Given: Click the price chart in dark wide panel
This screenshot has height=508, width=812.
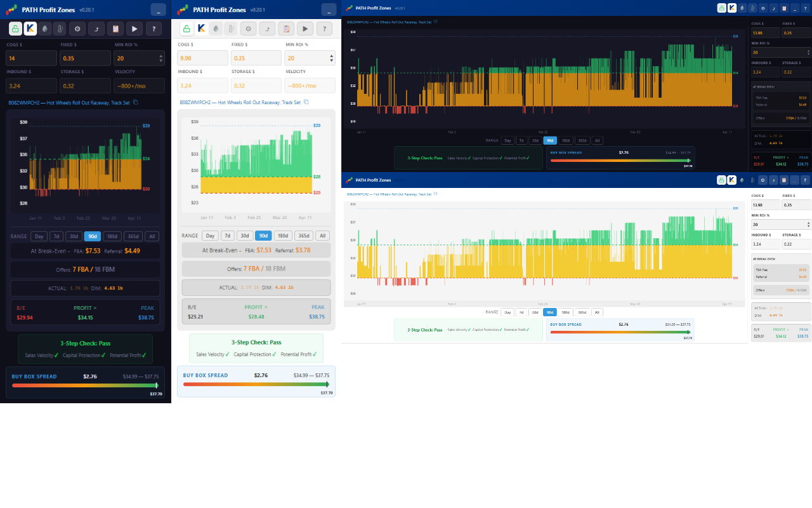Looking at the screenshot, I should click(x=543, y=78).
